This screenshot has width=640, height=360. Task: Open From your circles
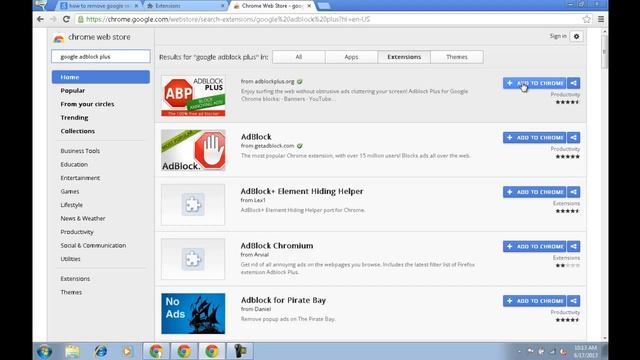[87, 104]
